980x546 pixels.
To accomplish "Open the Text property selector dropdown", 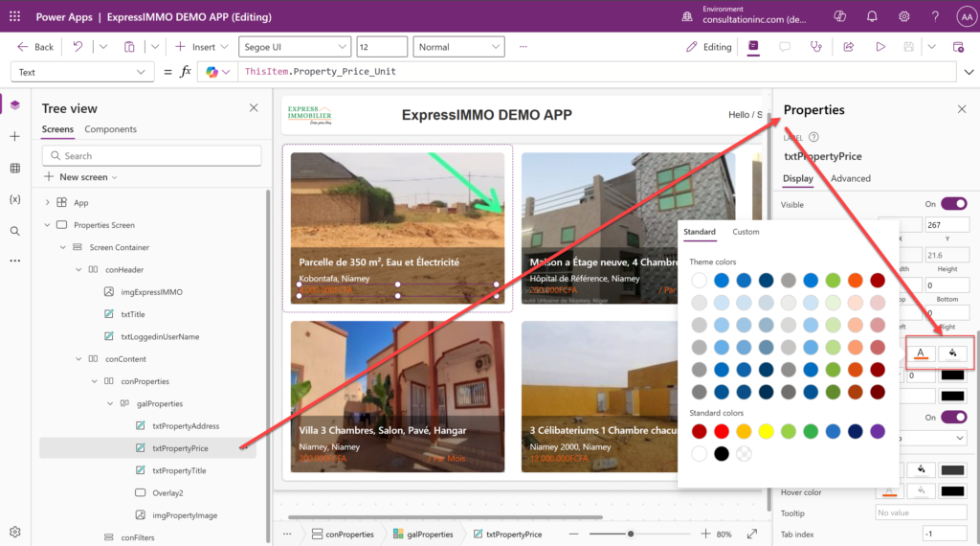I will (x=82, y=72).
